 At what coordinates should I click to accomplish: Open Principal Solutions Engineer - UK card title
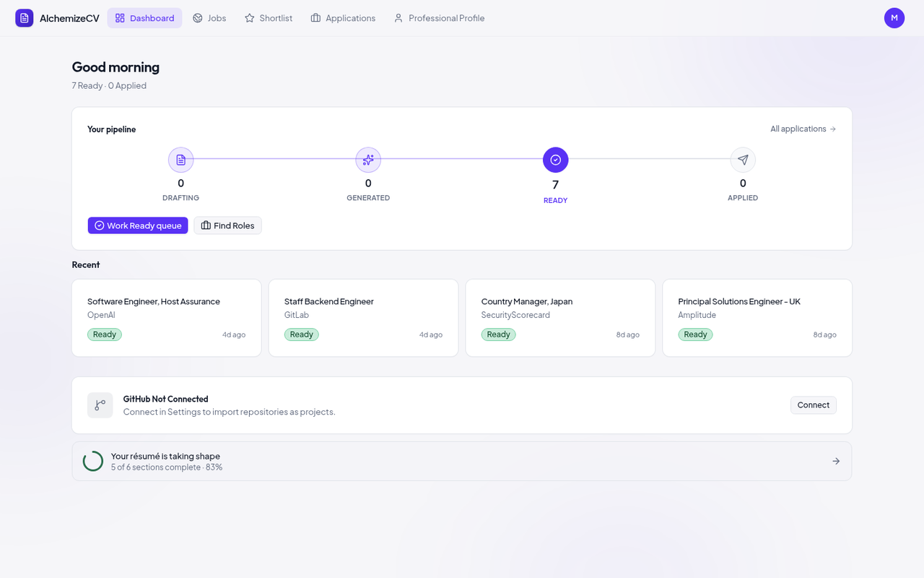coord(739,301)
